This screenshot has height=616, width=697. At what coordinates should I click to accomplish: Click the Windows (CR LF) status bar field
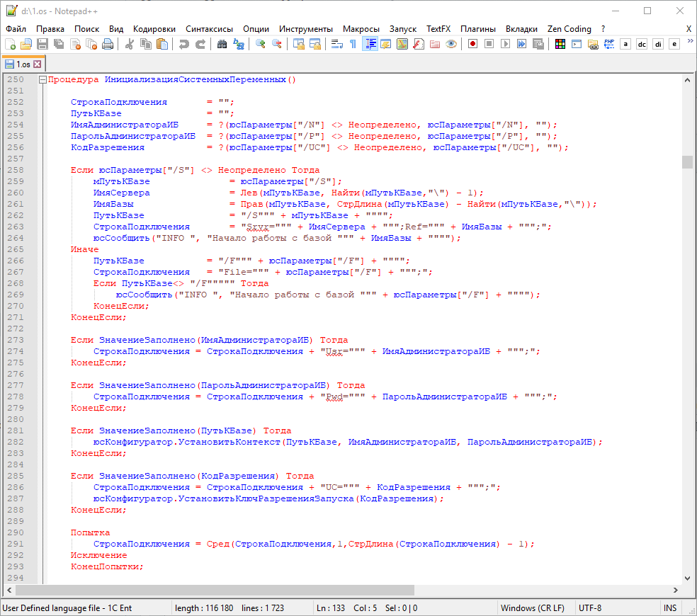(x=532, y=608)
